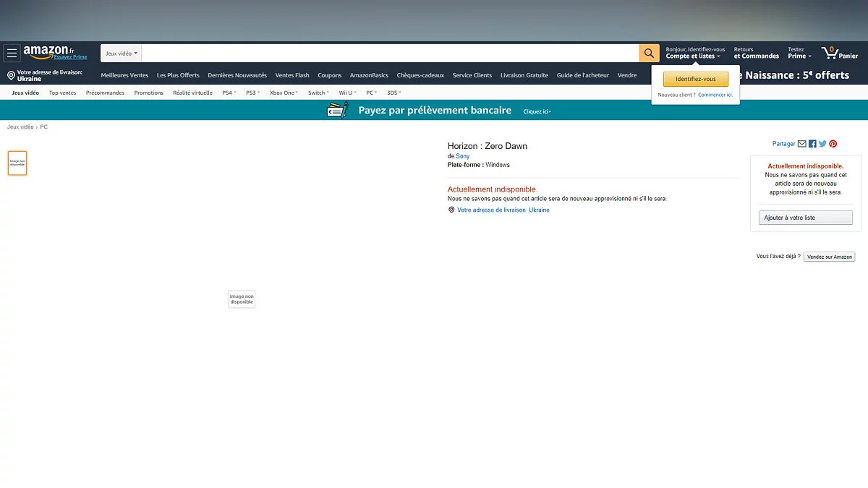Open AmazonBasics page

(369, 75)
